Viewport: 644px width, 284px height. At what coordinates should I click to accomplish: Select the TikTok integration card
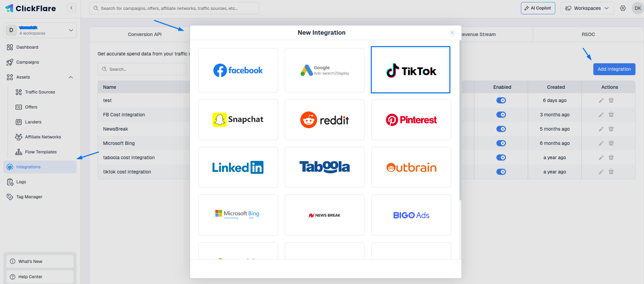[x=410, y=70]
